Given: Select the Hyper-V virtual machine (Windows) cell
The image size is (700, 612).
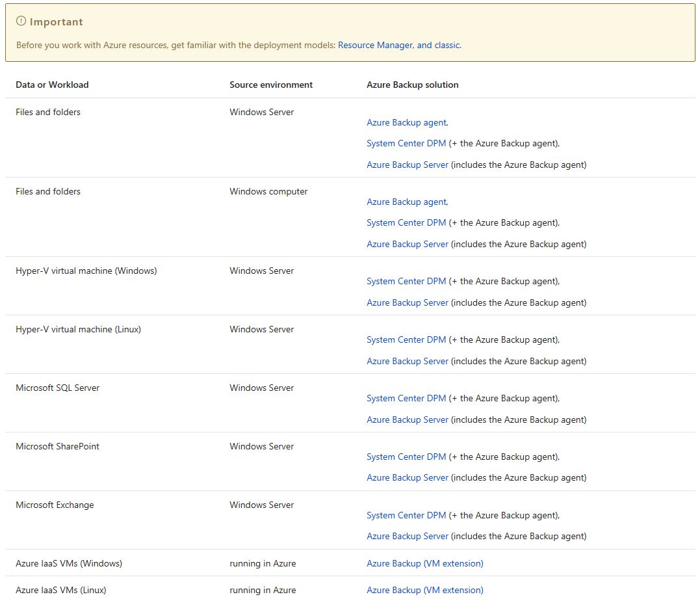Looking at the screenshot, I should coord(86,271).
